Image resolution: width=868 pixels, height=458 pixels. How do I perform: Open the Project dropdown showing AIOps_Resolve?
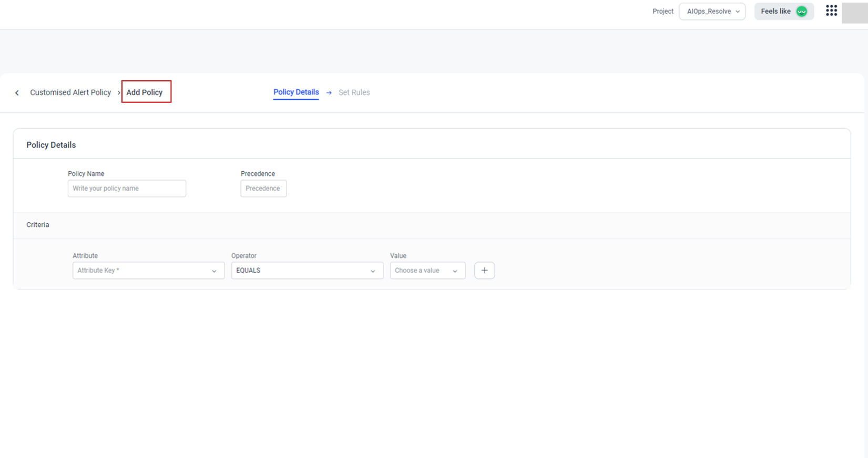coord(712,12)
